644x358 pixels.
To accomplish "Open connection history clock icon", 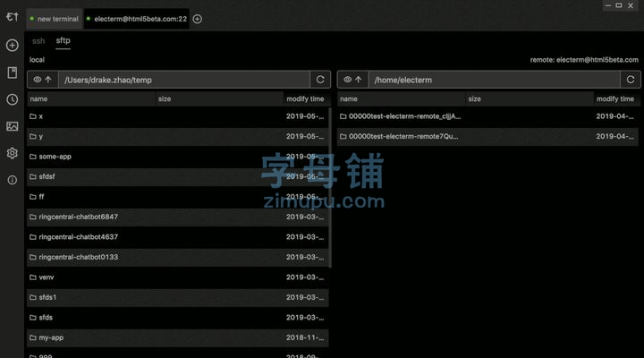I will 12,99.
